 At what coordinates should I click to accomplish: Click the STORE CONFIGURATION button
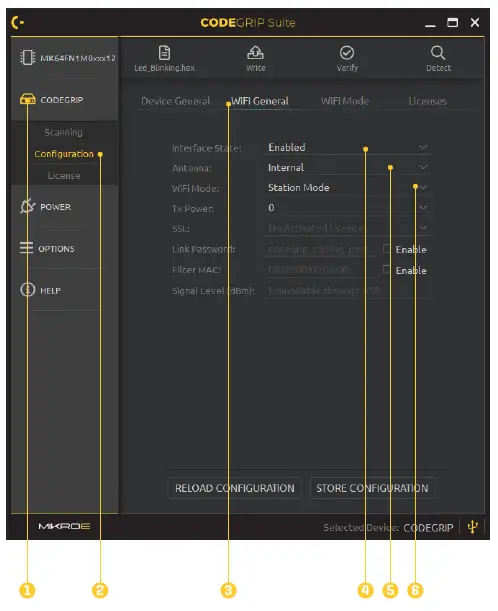click(372, 488)
